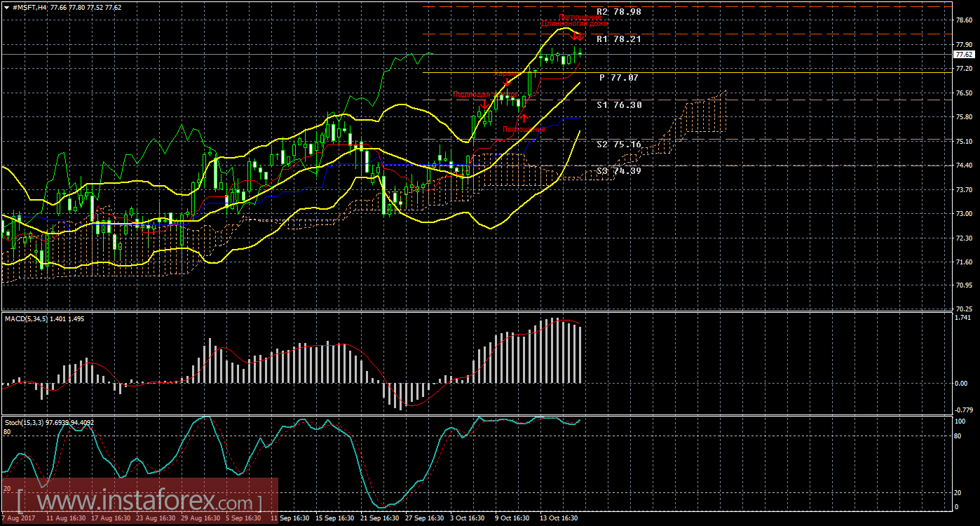Select the Падающая звезда pattern annotation
This screenshot has height=526, width=980.
[484, 94]
